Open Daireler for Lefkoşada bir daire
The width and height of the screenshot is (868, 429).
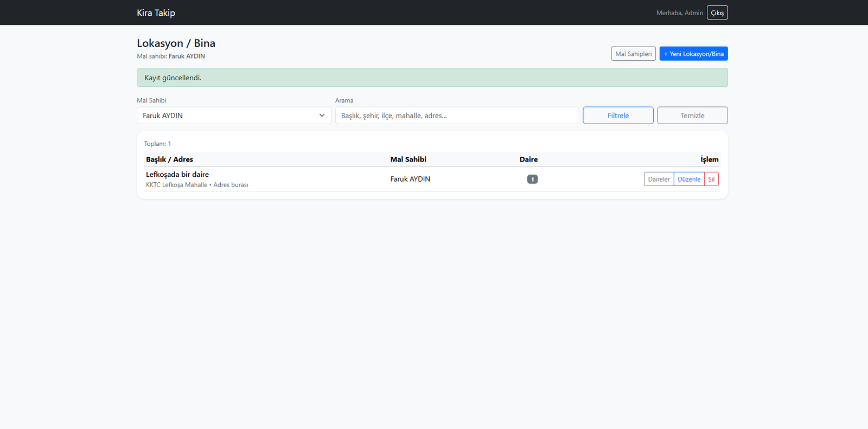click(659, 180)
